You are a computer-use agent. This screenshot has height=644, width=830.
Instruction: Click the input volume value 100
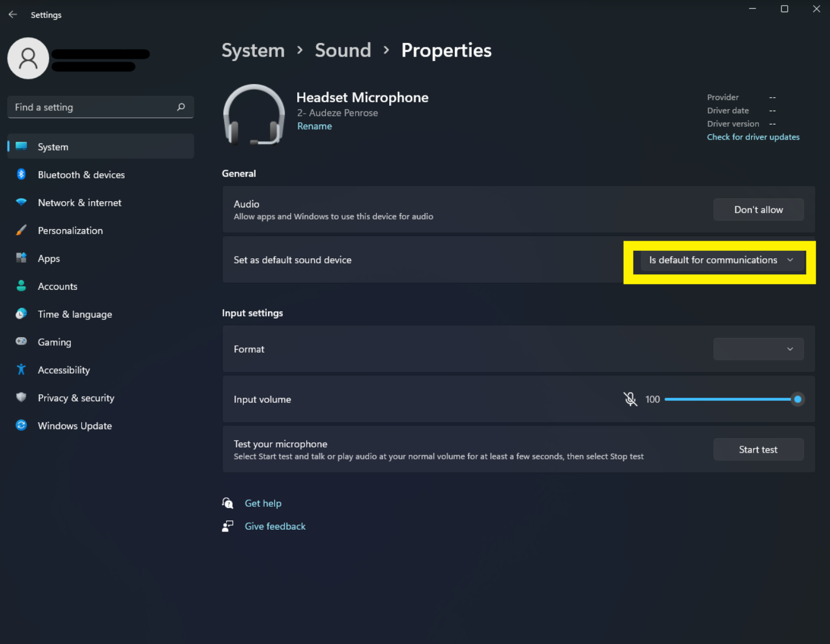[x=653, y=399]
